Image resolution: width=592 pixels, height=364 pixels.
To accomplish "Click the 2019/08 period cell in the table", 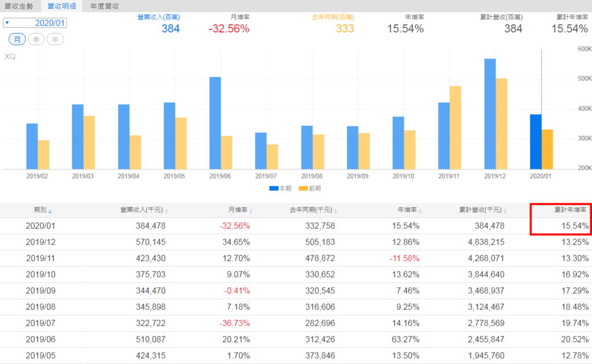I will point(40,307).
